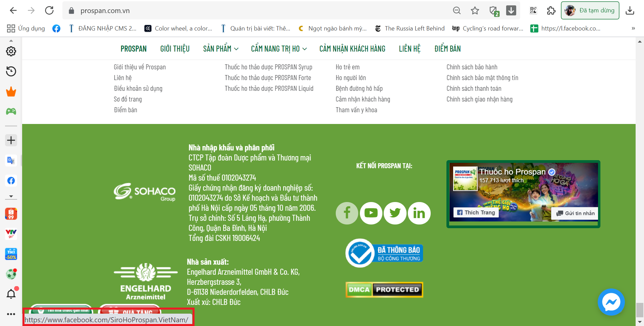The height and width of the screenshot is (326, 644).
Task: Click the Gửi tin nhắn button
Action: pyautogui.click(x=575, y=213)
